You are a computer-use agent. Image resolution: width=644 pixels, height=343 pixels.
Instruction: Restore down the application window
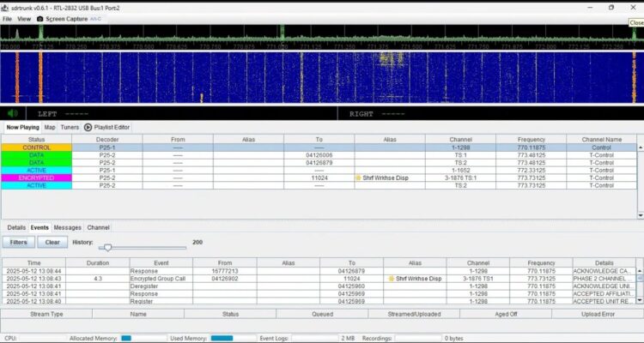coord(611,6)
